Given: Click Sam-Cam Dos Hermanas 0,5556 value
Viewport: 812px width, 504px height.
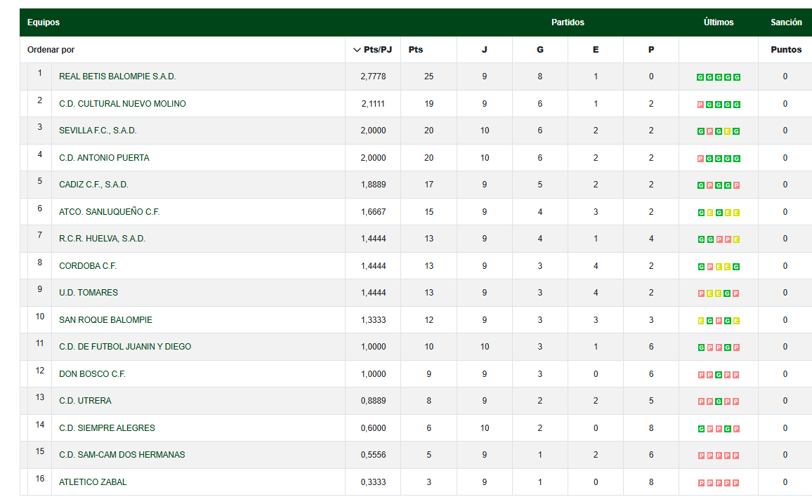Looking at the screenshot, I should pyautogui.click(x=374, y=455).
